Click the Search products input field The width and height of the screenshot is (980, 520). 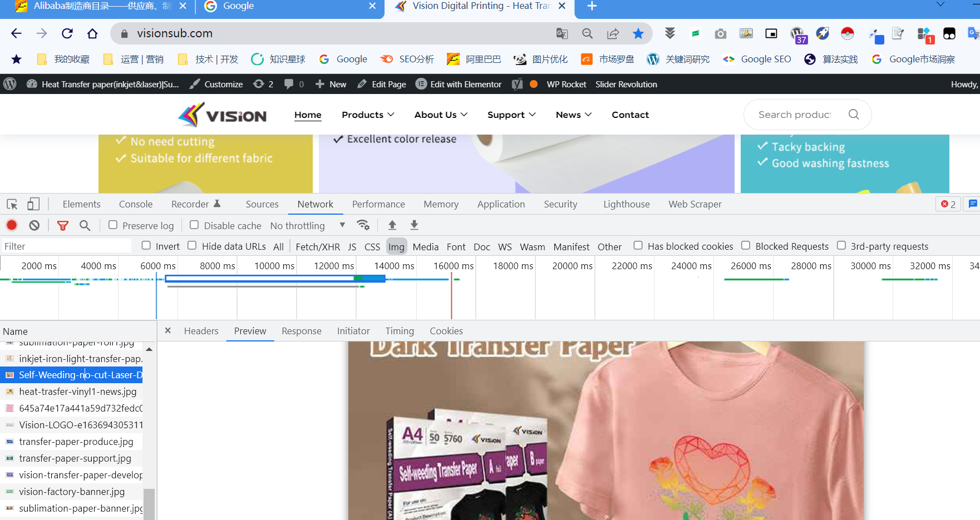tap(795, 115)
